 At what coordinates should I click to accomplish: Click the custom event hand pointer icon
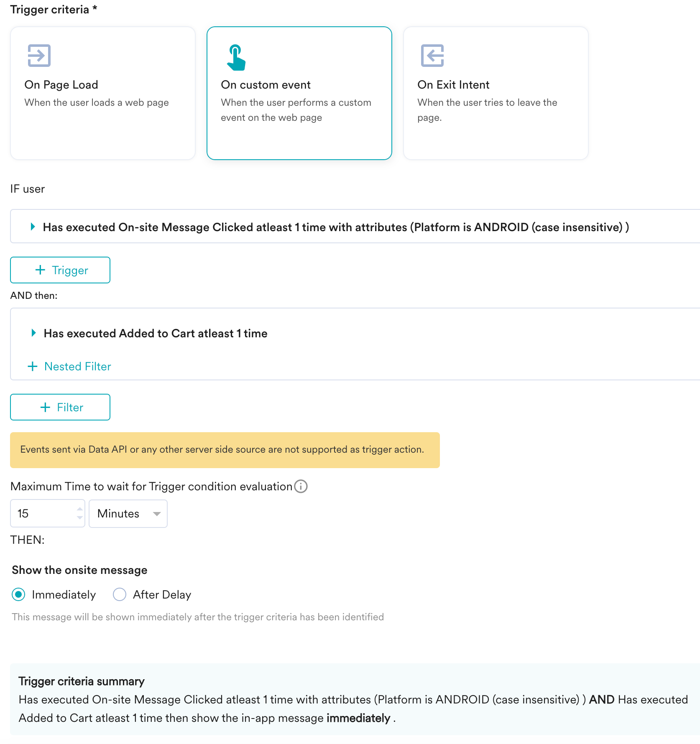tap(236, 58)
